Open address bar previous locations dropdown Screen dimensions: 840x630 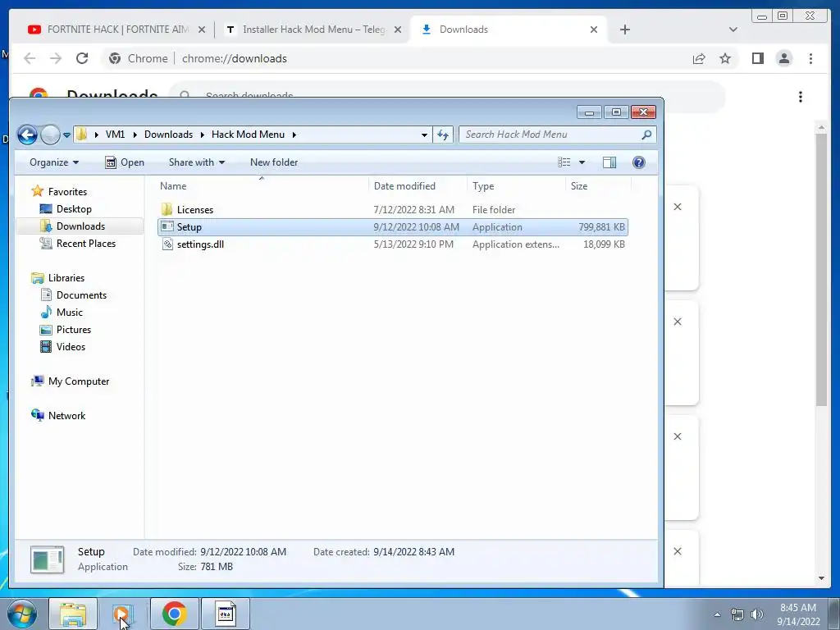pyautogui.click(x=424, y=135)
